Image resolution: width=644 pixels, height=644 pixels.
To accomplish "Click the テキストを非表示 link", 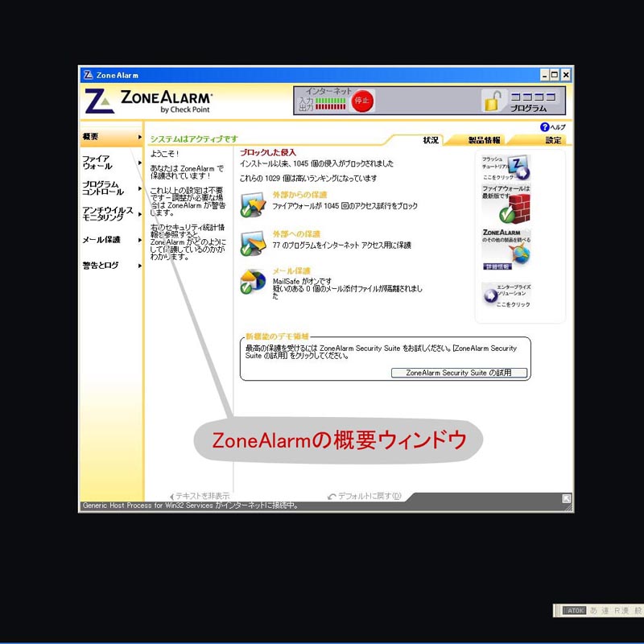I will click(x=200, y=496).
